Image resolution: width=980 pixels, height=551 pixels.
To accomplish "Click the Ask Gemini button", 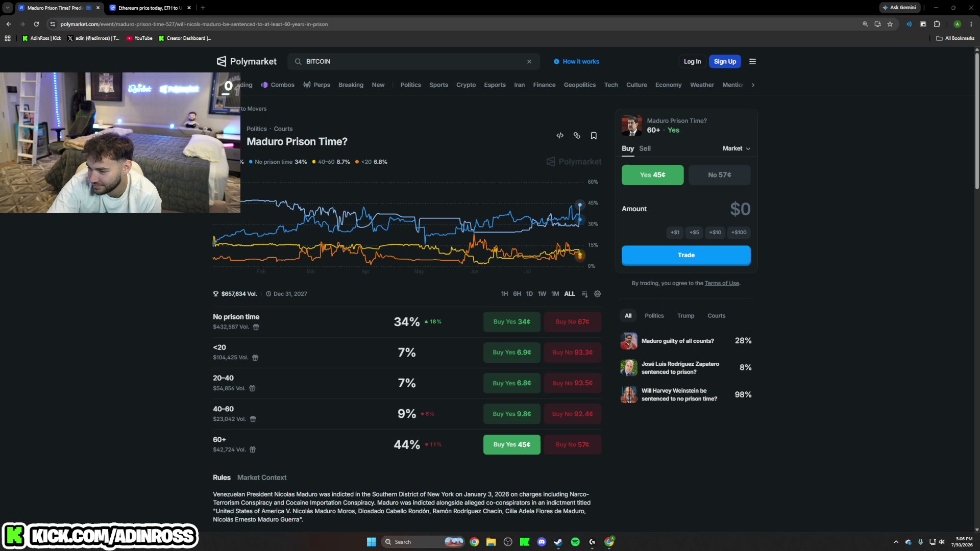I will tap(899, 8).
